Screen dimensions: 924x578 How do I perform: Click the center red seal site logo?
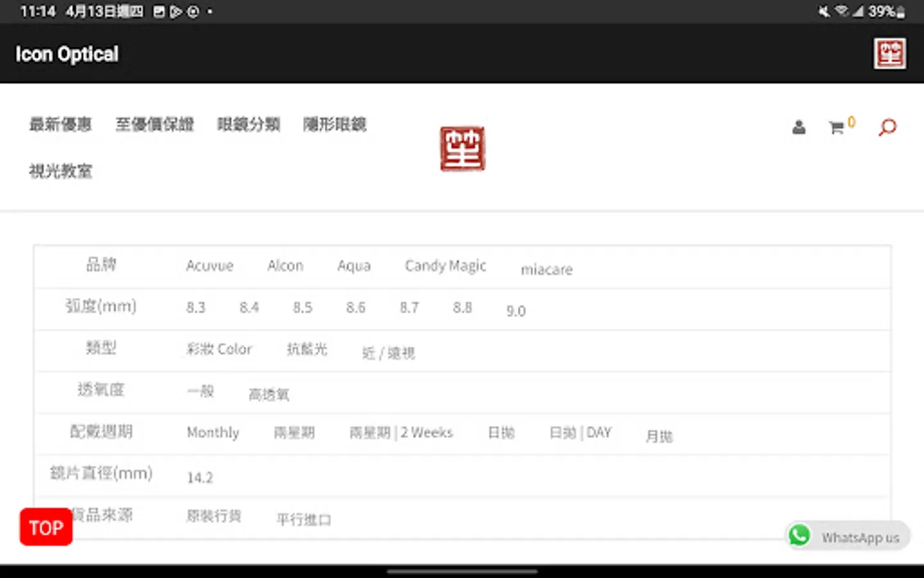coord(462,148)
